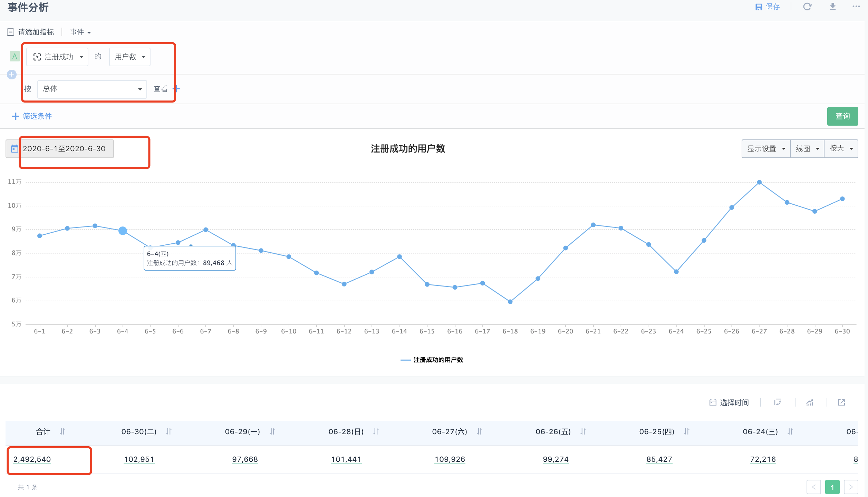868x497 pixels.
Task: Sort by the 06-27(六) column
Action: click(x=480, y=431)
